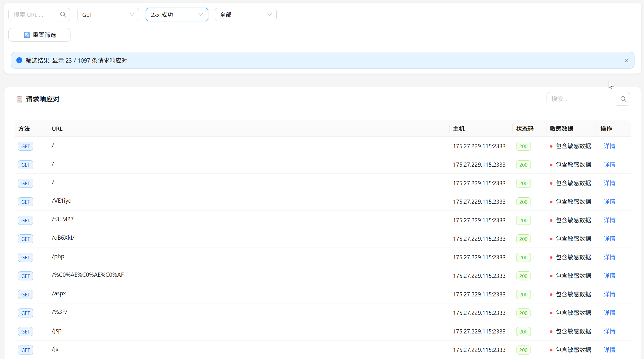
Task: Click the 状态码 column header
Action: [x=525, y=129]
